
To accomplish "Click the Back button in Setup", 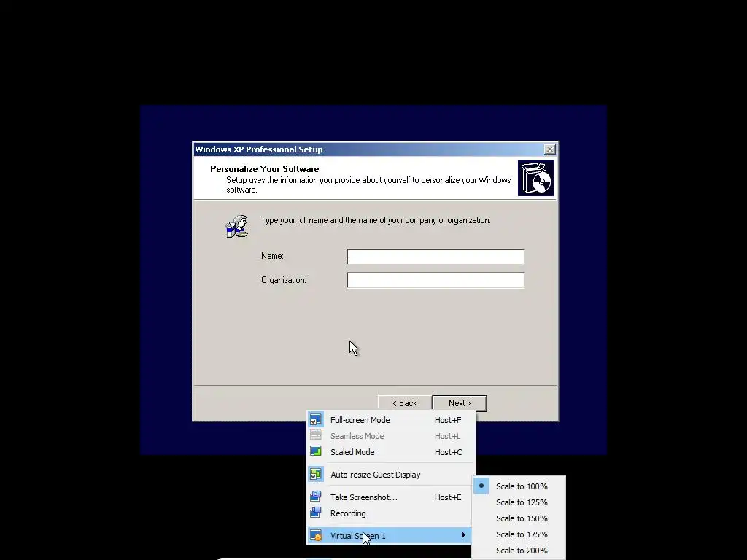I will point(405,402).
